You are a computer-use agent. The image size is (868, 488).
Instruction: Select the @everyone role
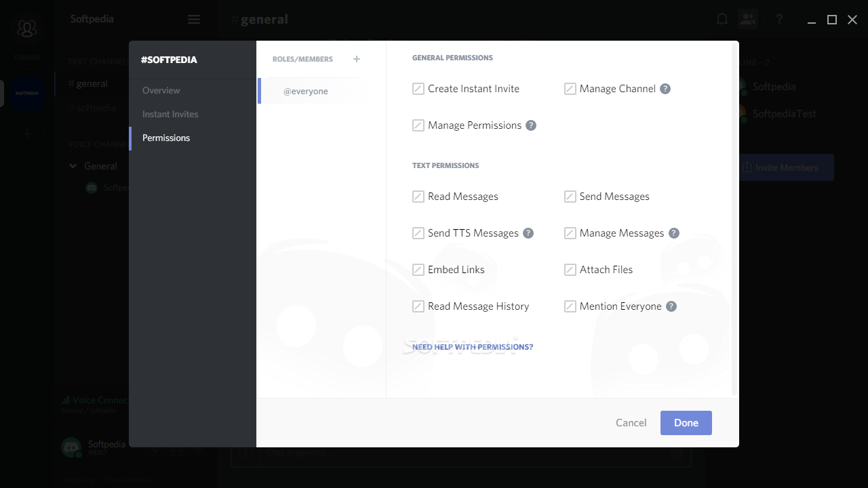click(x=309, y=91)
